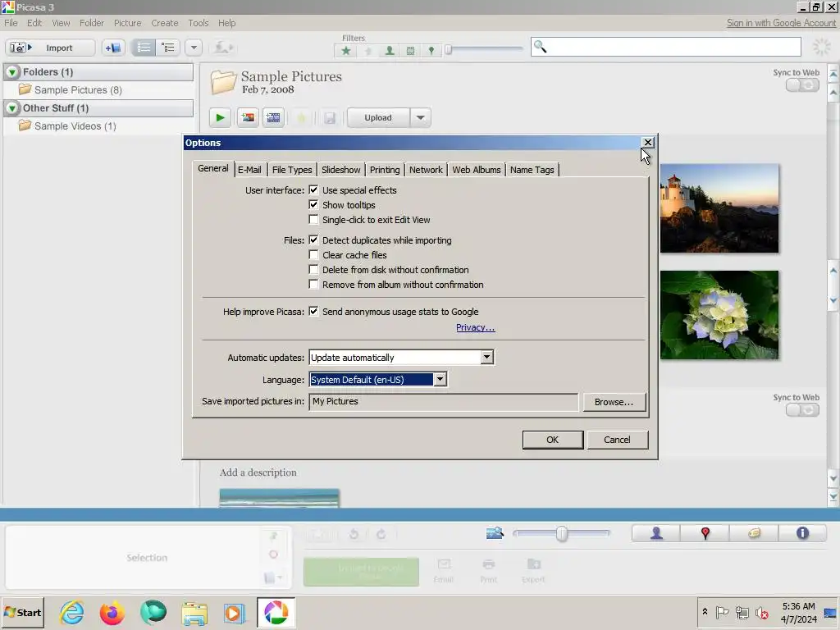Uncheck Use special effects
This screenshot has height=630, width=840.
coord(313,190)
